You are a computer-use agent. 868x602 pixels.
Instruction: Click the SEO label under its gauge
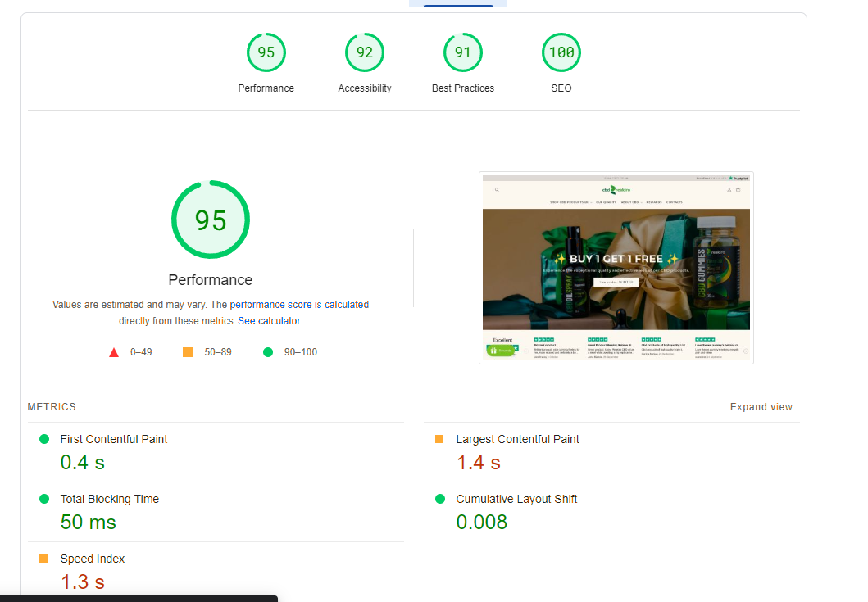(561, 88)
